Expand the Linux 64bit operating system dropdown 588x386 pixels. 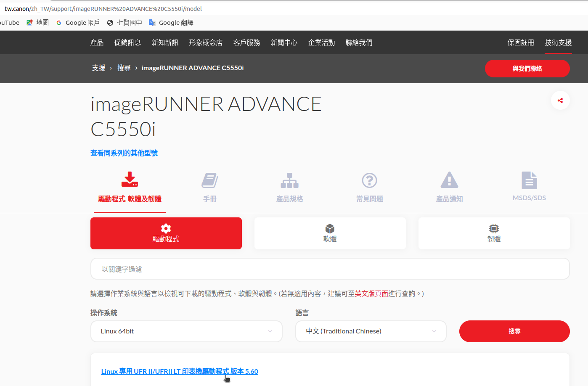click(186, 331)
